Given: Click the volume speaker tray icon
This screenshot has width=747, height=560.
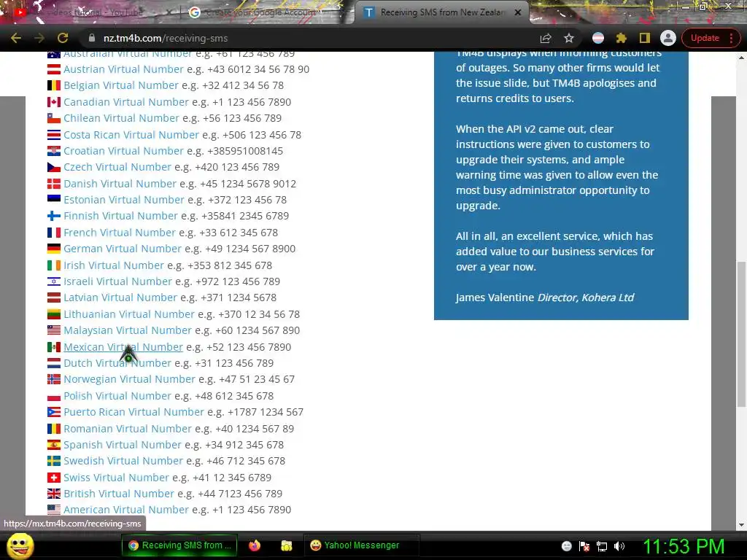Looking at the screenshot, I should pos(619,546).
